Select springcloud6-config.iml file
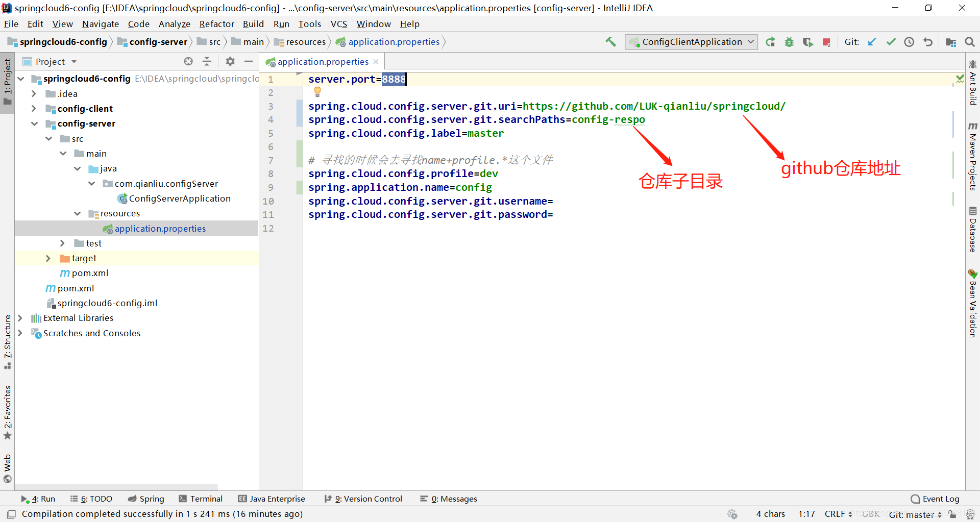980x522 pixels. point(107,303)
